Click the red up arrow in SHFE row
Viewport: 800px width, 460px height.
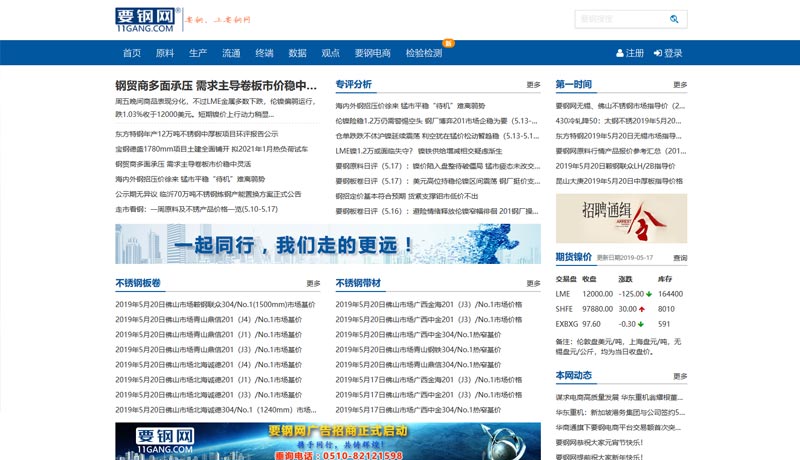point(648,309)
